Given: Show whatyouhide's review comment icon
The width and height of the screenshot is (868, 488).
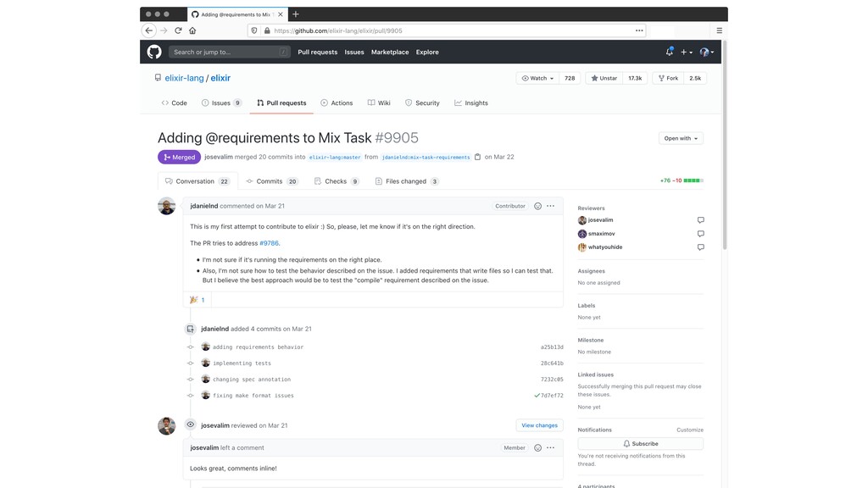Looking at the screenshot, I should (x=701, y=247).
